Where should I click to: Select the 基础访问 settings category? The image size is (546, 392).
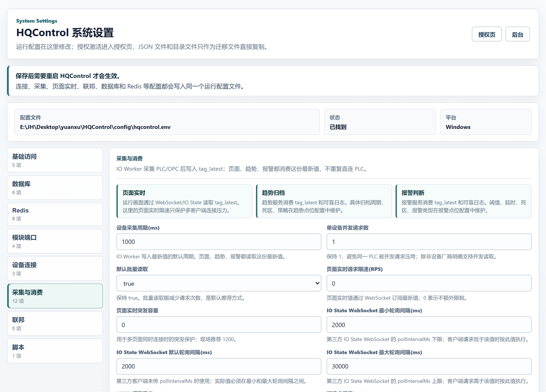pyautogui.click(x=55, y=160)
